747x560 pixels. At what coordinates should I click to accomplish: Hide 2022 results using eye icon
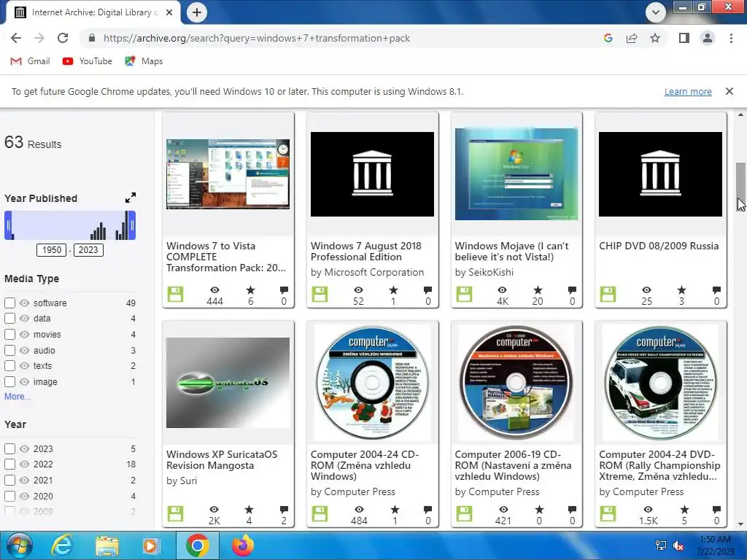click(x=24, y=464)
